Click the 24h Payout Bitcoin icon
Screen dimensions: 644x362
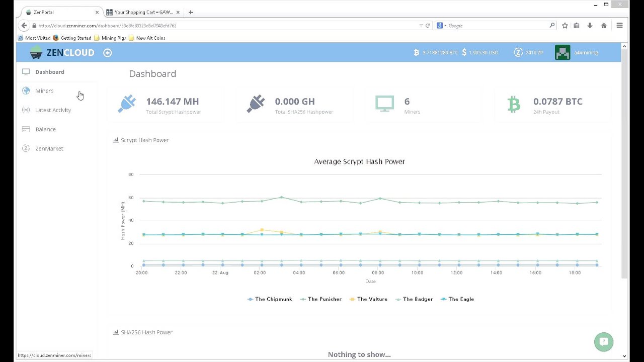click(514, 104)
